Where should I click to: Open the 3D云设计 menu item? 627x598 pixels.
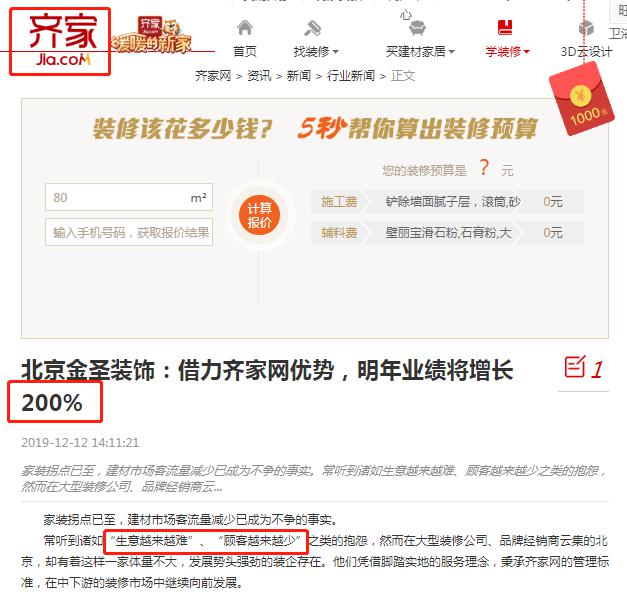586,52
